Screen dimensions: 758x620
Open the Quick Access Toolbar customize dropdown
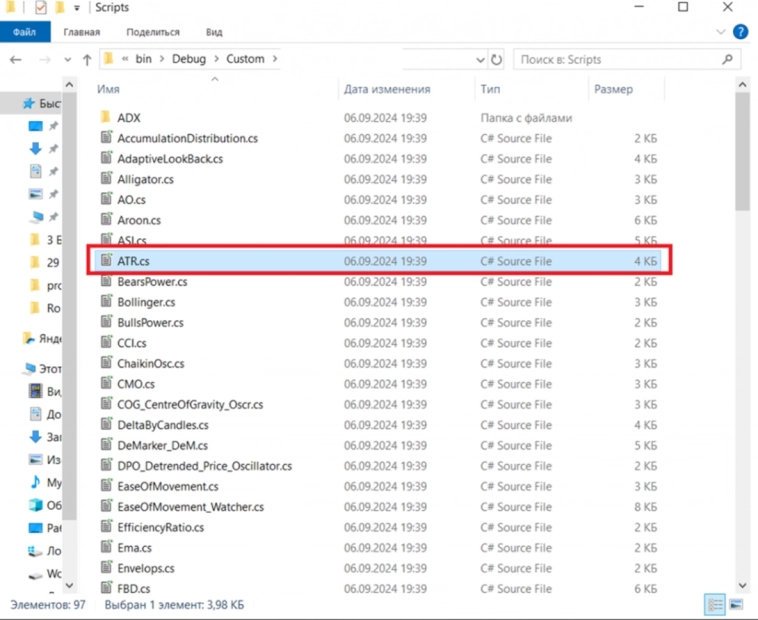pyautogui.click(x=77, y=8)
